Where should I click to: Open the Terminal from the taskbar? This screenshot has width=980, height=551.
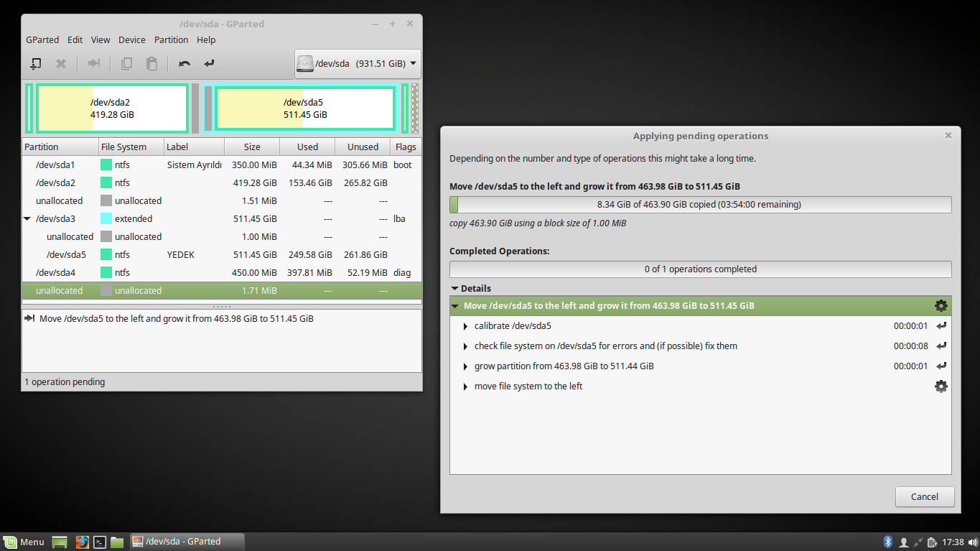(101, 542)
